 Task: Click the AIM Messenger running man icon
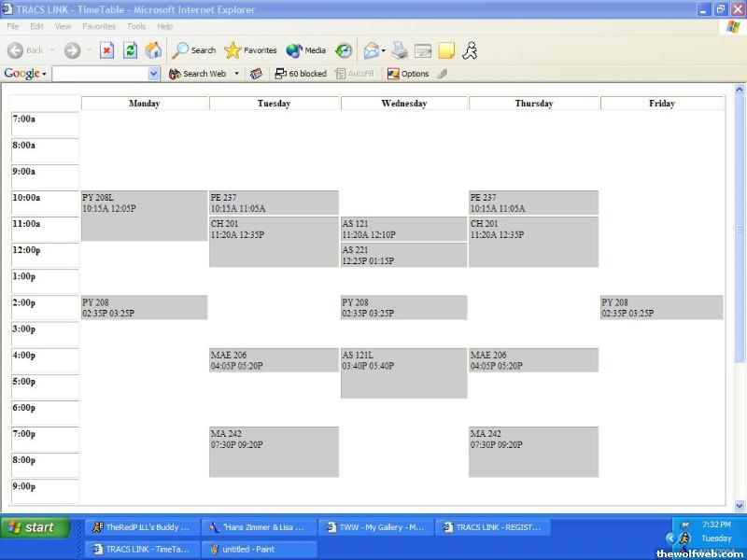tap(470, 50)
